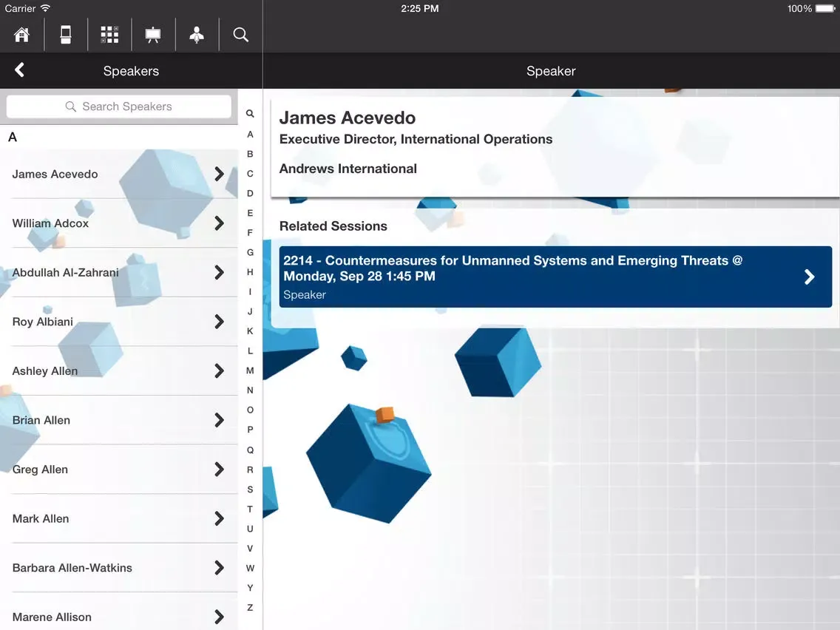Jump to letter F in index

pos(250,233)
